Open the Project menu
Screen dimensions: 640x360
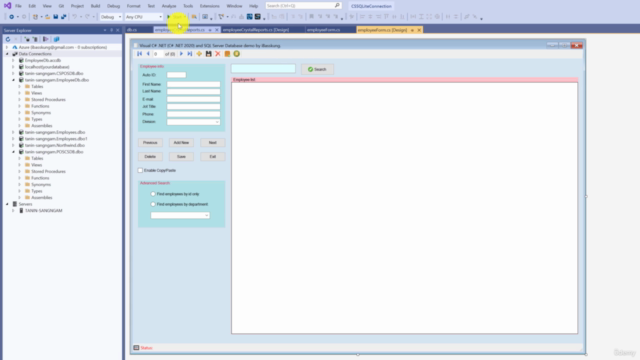[77, 6]
